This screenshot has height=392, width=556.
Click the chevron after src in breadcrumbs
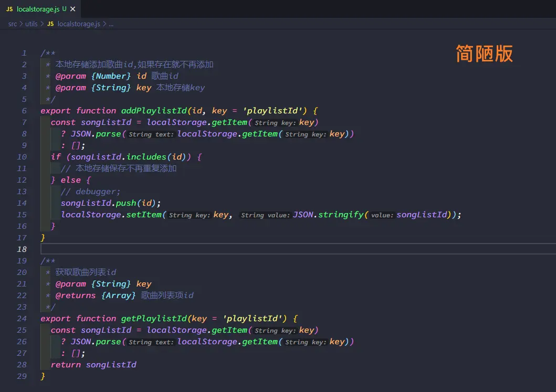tap(21, 24)
